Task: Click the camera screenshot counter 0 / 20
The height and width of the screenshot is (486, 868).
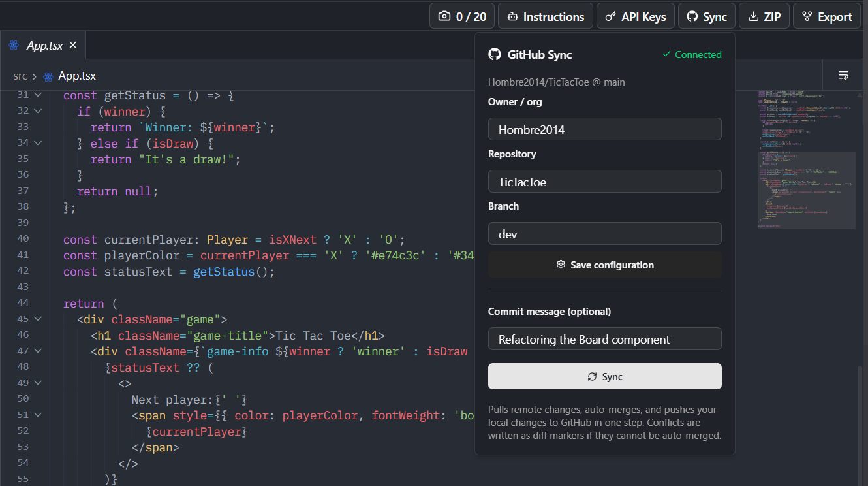Action: (462, 16)
